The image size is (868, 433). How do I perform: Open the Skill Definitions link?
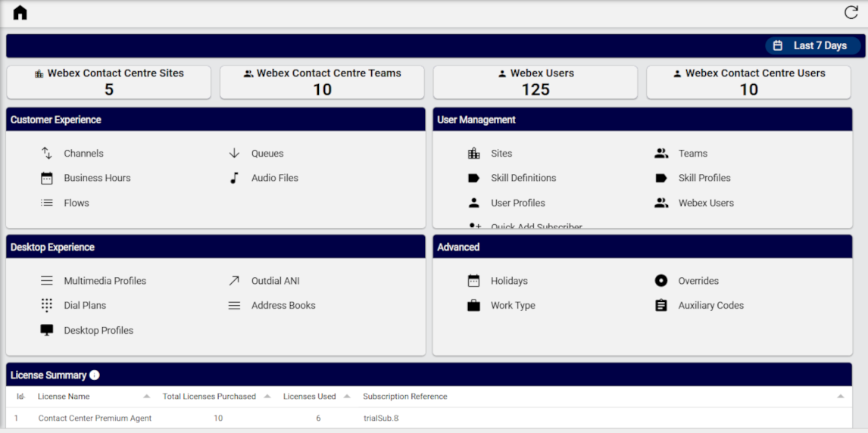click(x=523, y=178)
